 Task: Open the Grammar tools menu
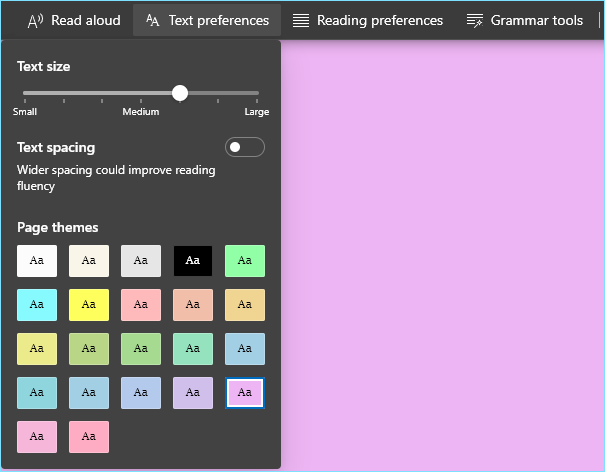pyautogui.click(x=525, y=20)
